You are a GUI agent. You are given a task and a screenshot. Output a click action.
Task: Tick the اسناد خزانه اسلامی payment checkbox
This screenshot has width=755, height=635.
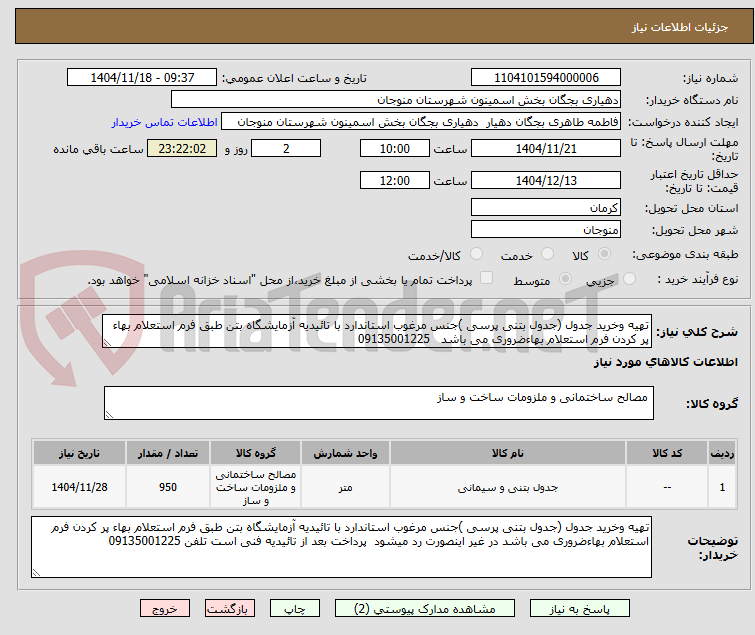pos(487,278)
